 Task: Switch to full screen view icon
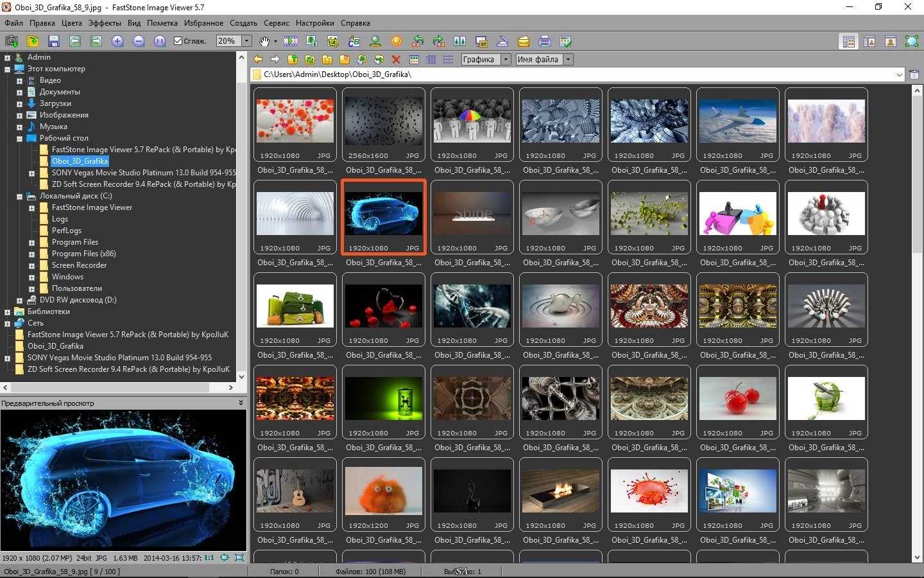tap(912, 41)
